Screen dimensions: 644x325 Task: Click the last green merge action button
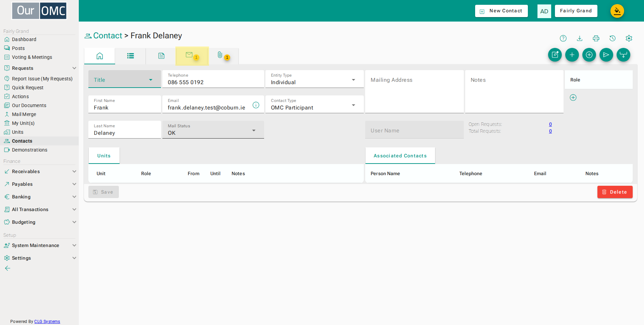coord(623,55)
